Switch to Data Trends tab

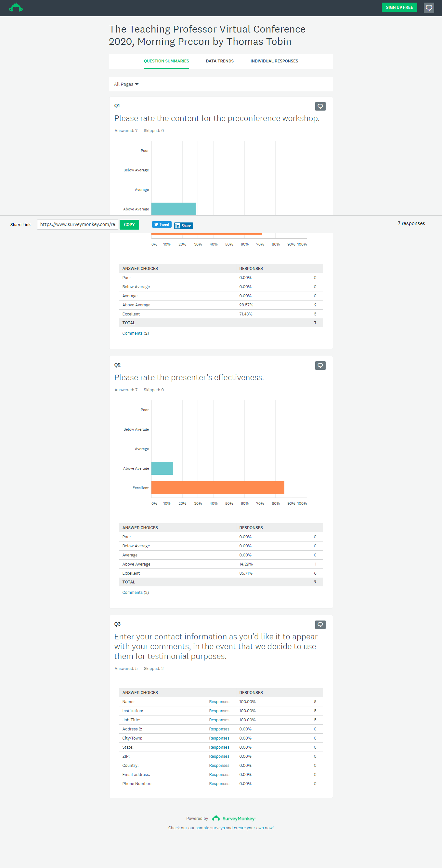click(x=219, y=61)
